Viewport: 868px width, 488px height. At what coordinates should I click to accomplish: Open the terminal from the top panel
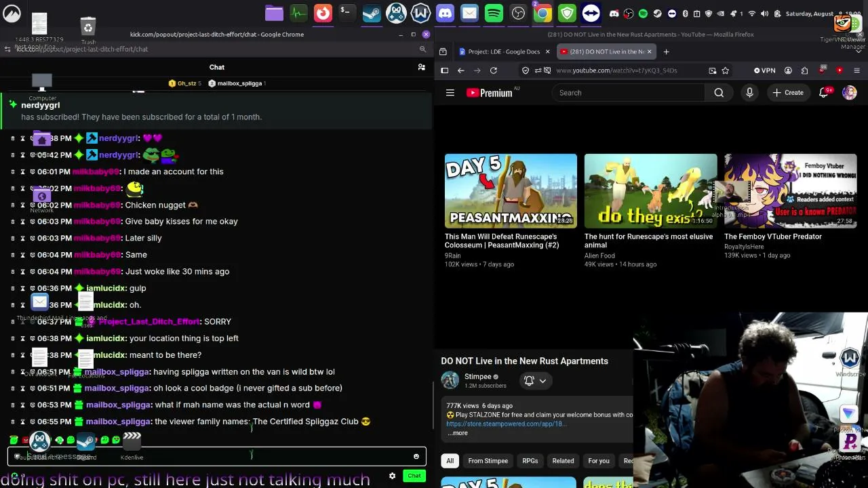click(347, 13)
